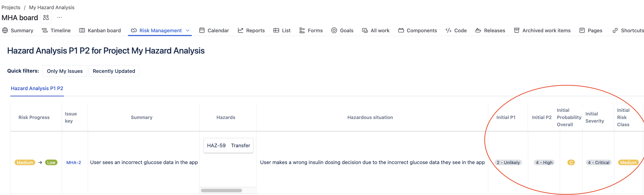Click the 4 - Critical severity value
The height and width of the screenshot is (195, 644).
click(x=598, y=162)
